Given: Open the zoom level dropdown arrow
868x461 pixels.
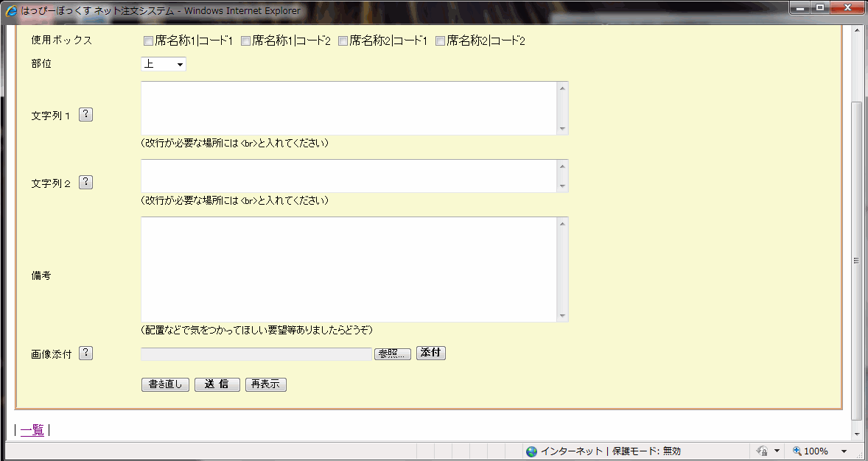Looking at the screenshot, I should pos(844,451).
